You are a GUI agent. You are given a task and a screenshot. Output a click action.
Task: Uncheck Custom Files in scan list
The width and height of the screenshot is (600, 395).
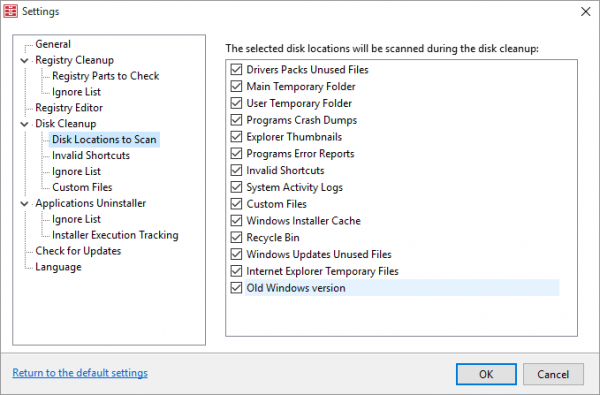(x=236, y=204)
